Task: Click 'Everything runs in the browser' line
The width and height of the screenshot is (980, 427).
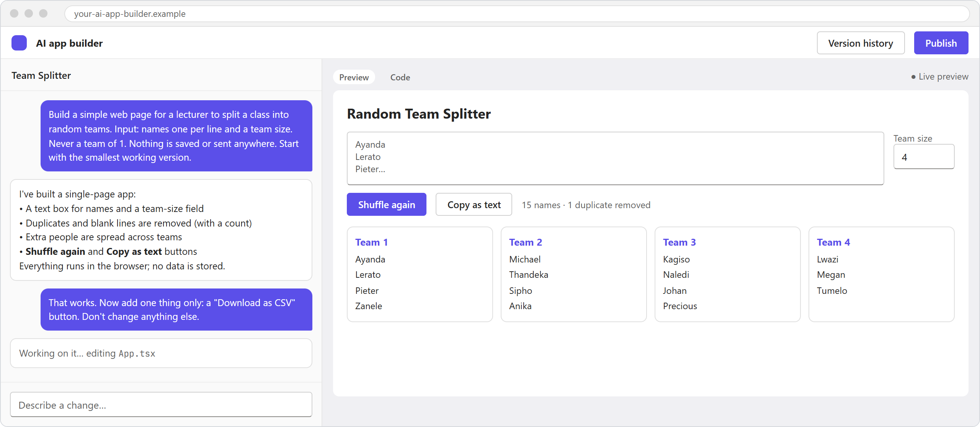Action: 122,266
